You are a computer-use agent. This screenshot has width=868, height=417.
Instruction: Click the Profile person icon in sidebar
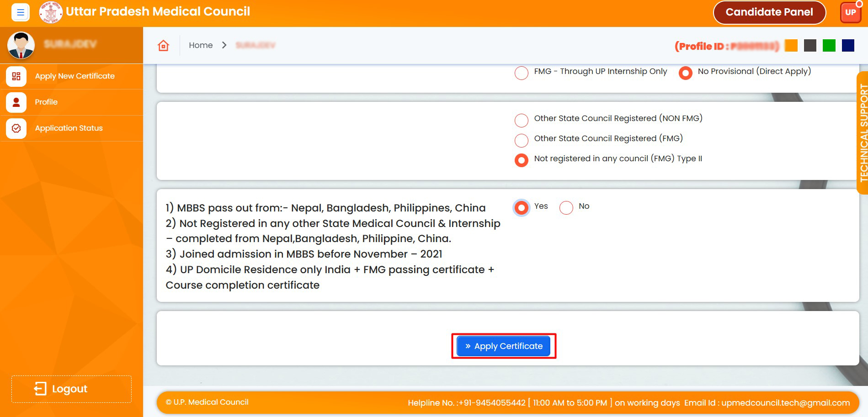point(16,102)
